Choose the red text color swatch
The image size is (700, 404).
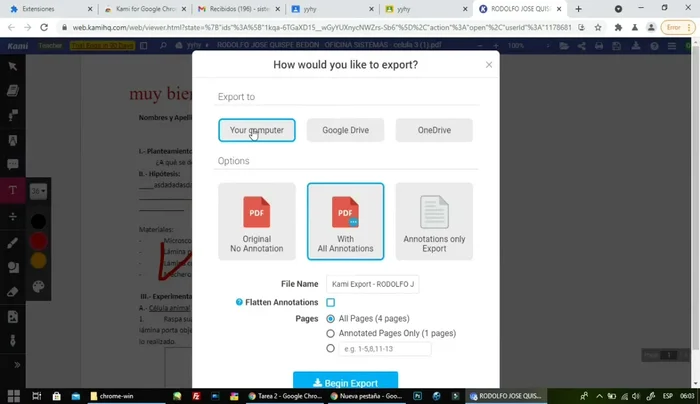[x=38, y=241]
